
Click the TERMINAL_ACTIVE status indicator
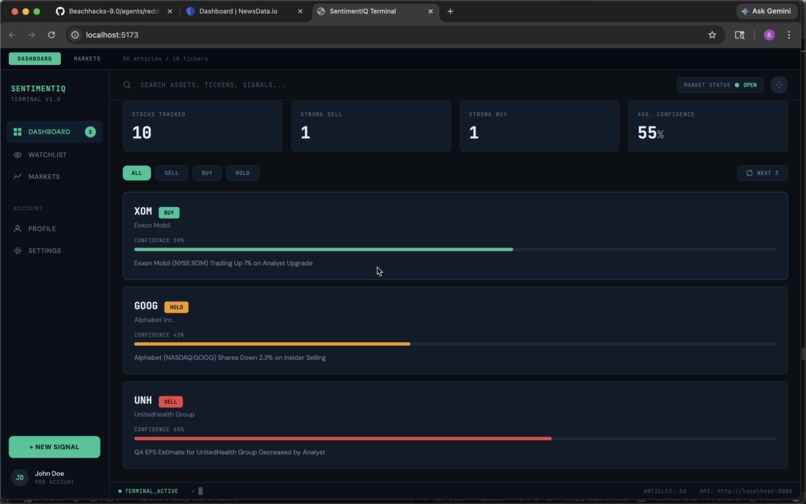click(x=148, y=491)
